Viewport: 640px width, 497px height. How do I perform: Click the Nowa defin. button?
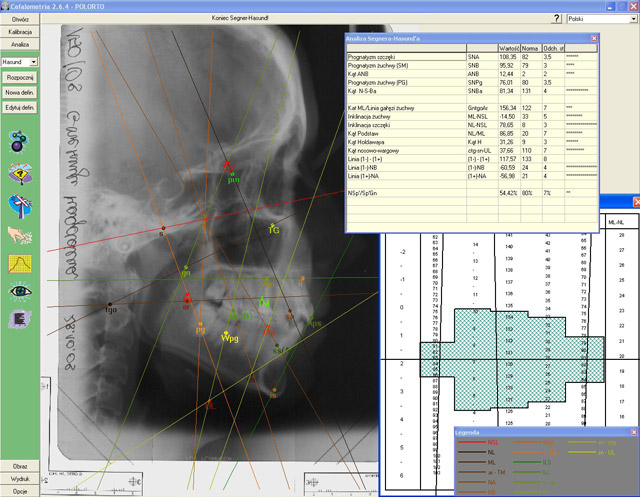tap(20, 93)
